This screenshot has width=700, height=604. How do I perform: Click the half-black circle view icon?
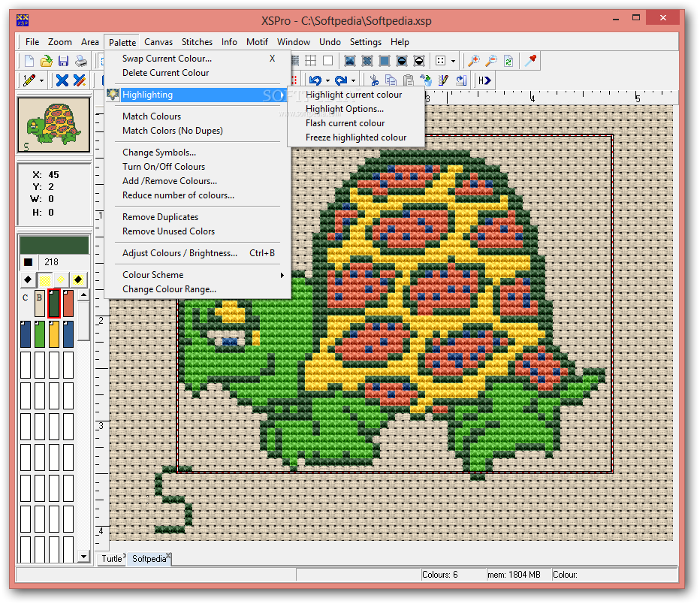coord(401,61)
